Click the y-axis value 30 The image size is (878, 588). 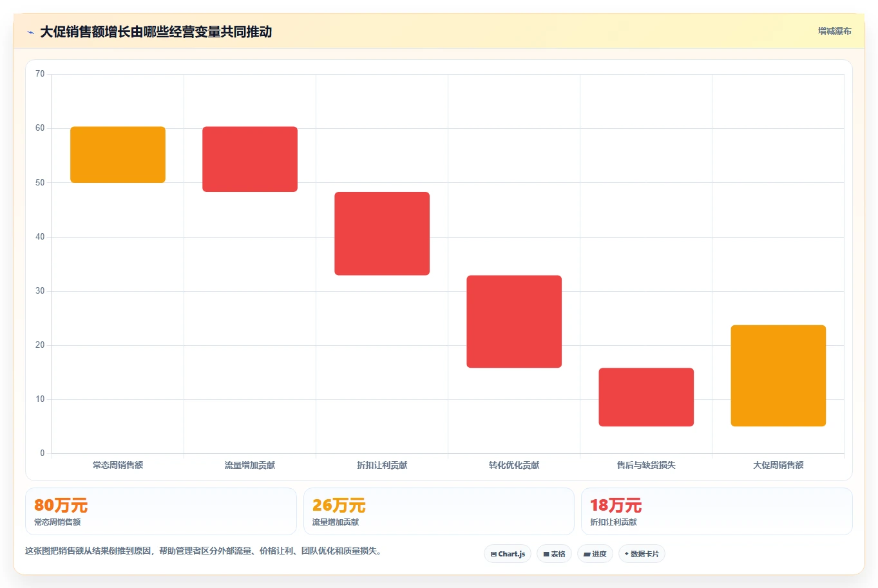[40, 291]
